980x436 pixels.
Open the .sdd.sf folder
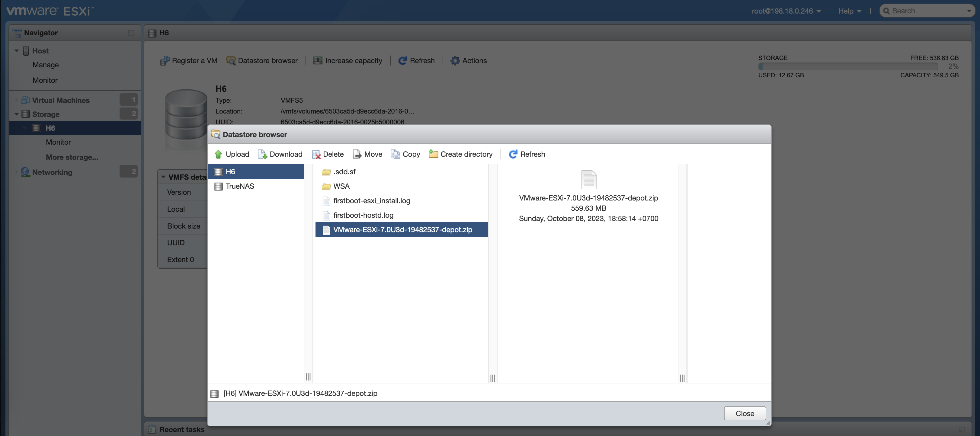tap(344, 172)
